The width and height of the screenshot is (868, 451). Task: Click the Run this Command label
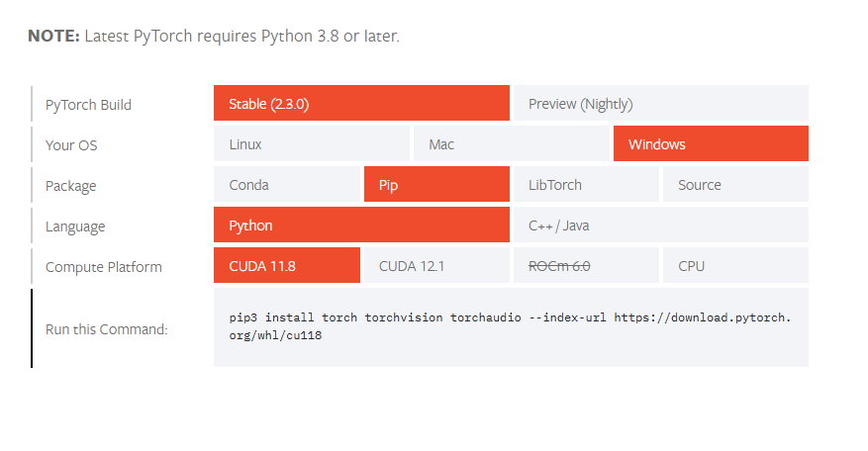pyautogui.click(x=106, y=329)
